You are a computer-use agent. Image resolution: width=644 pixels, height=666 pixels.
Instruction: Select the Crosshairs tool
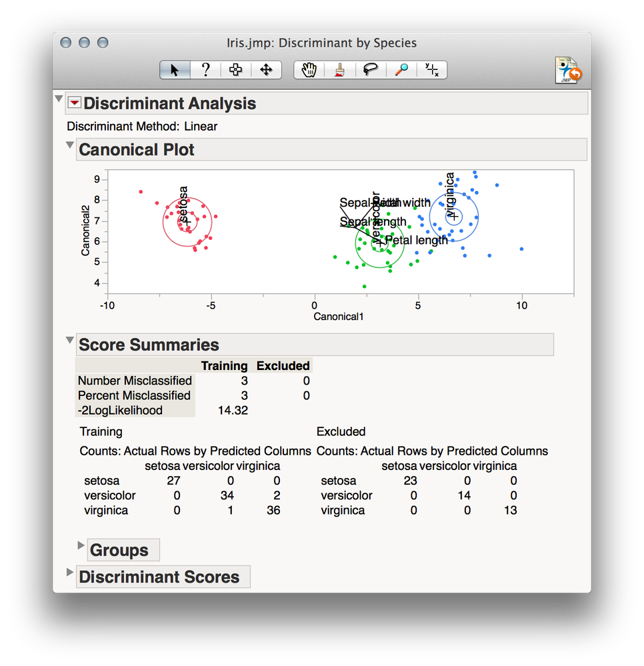tap(431, 69)
